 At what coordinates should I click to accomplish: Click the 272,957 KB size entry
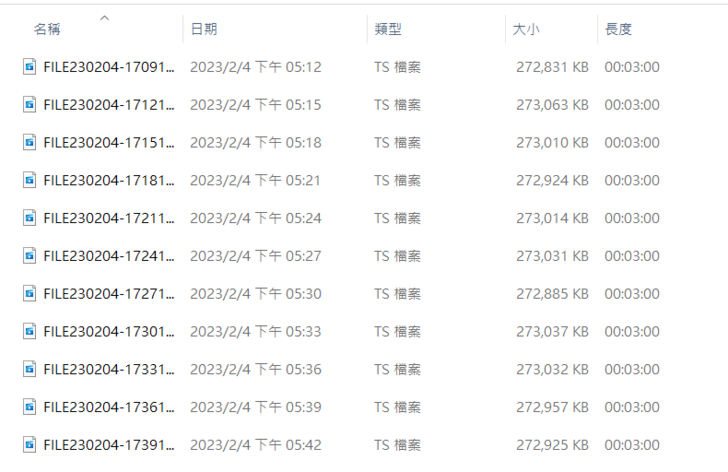pos(552,407)
